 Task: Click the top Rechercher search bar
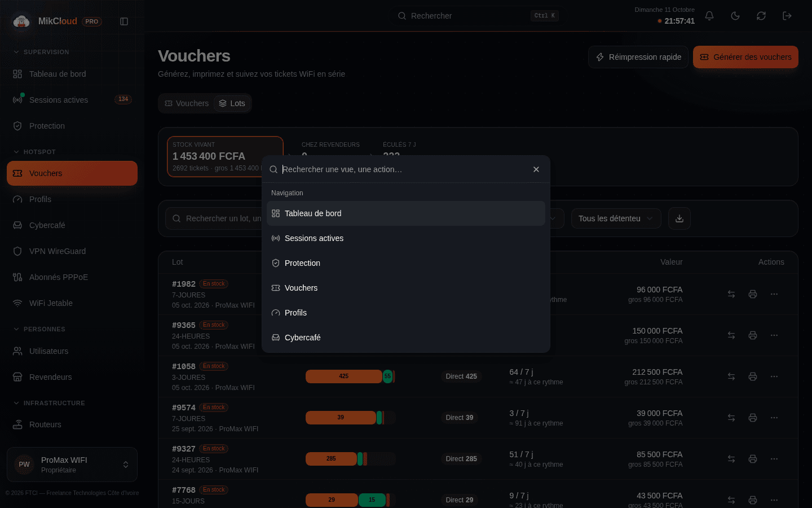(x=477, y=16)
